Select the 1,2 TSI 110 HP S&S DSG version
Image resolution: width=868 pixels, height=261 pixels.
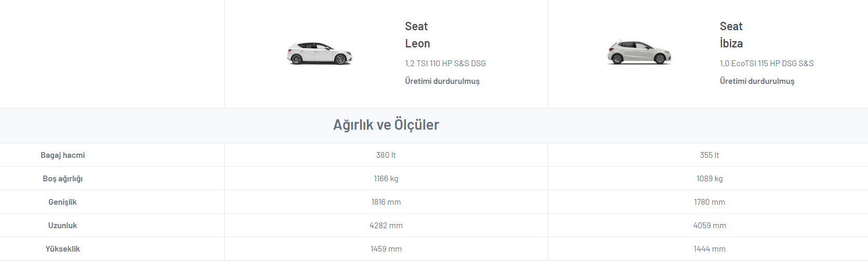coord(445,64)
